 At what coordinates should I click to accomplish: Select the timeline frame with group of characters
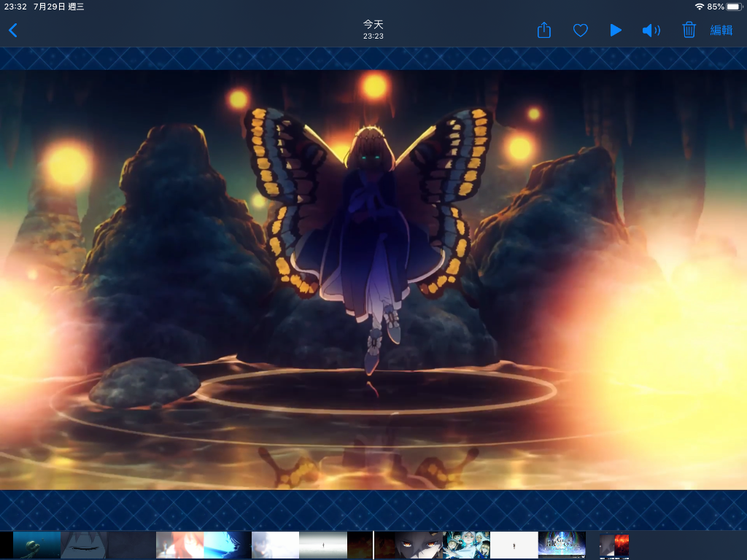pos(466,545)
